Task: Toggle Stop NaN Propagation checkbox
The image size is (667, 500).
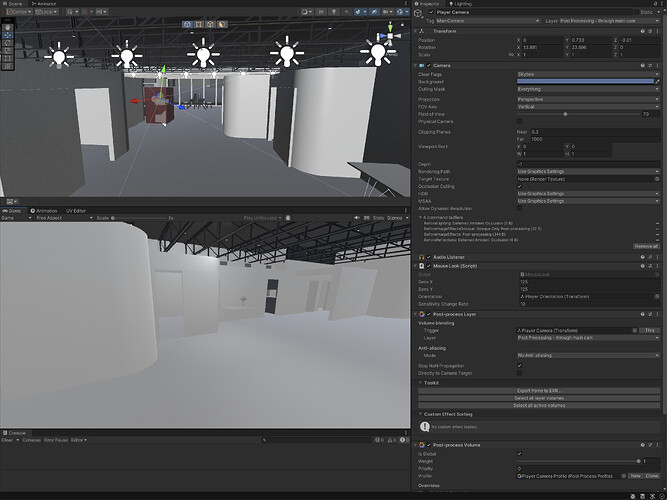Action: (x=519, y=366)
